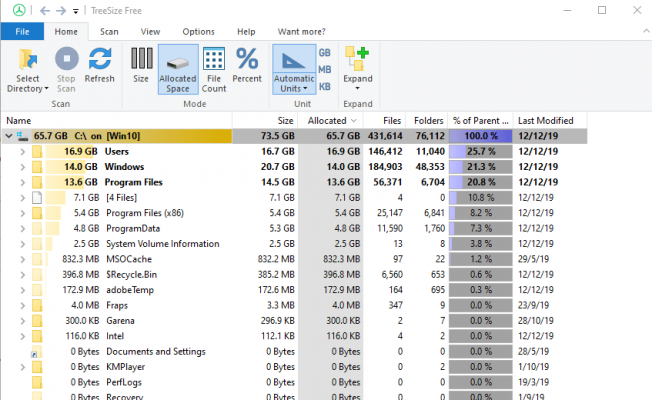Click the Select Directory icon
Screen dimensions: 652x400
pyautogui.click(x=28, y=60)
